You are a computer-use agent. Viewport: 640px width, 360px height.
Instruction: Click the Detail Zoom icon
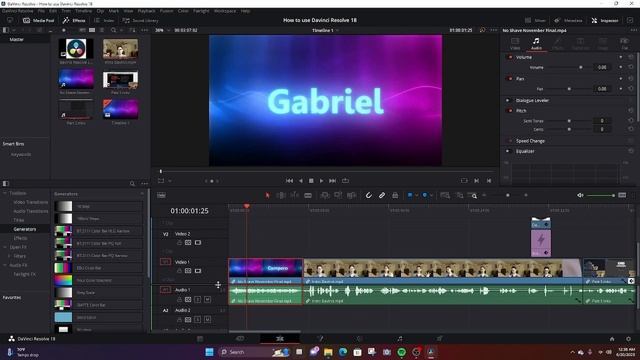(x=460, y=196)
